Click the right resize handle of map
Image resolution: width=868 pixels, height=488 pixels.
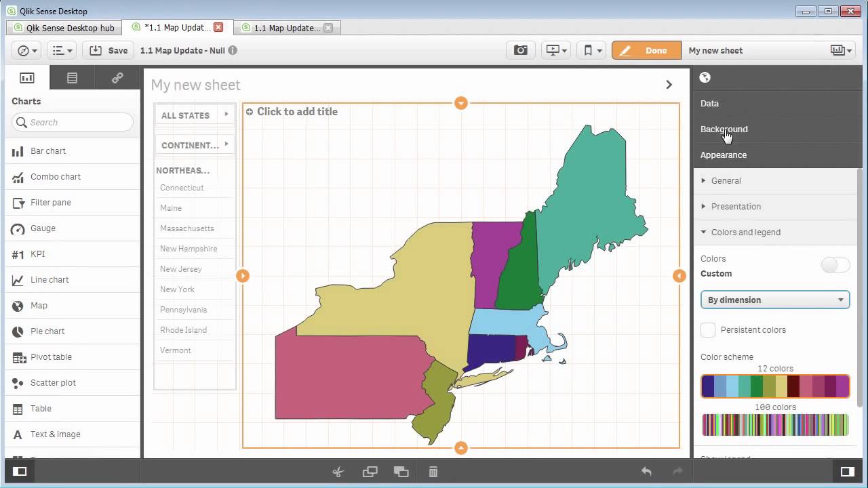point(679,275)
